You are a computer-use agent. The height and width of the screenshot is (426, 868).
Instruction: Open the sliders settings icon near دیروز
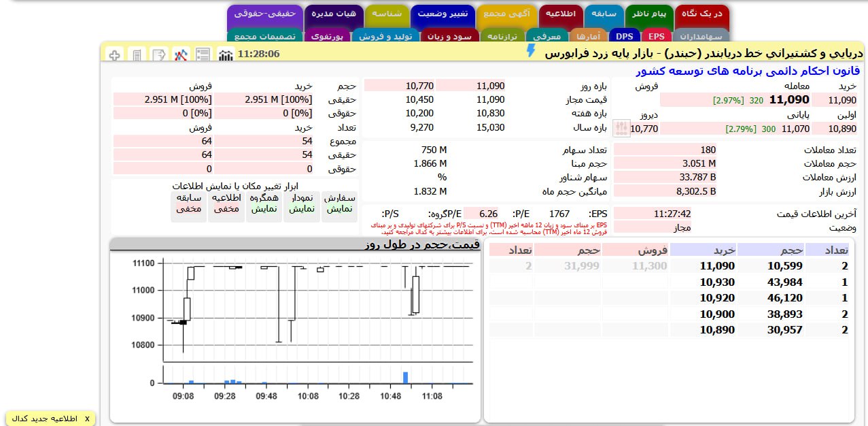coord(621,128)
